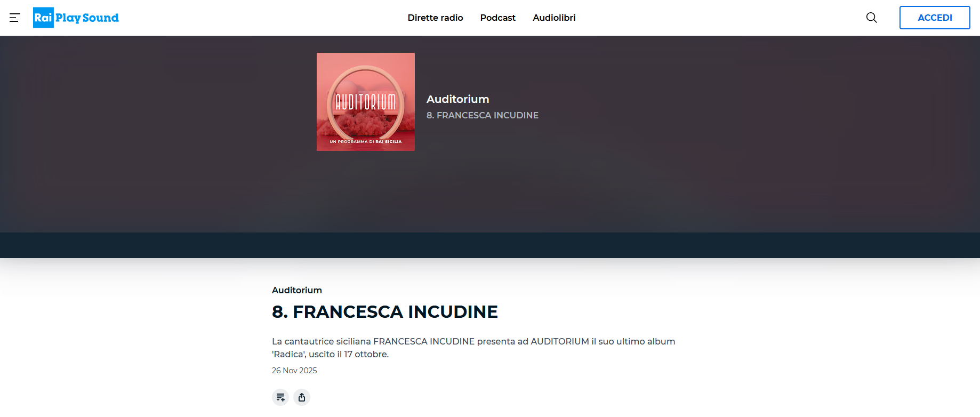
Task: Click the Auditorium cover artwork
Action: (x=366, y=102)
